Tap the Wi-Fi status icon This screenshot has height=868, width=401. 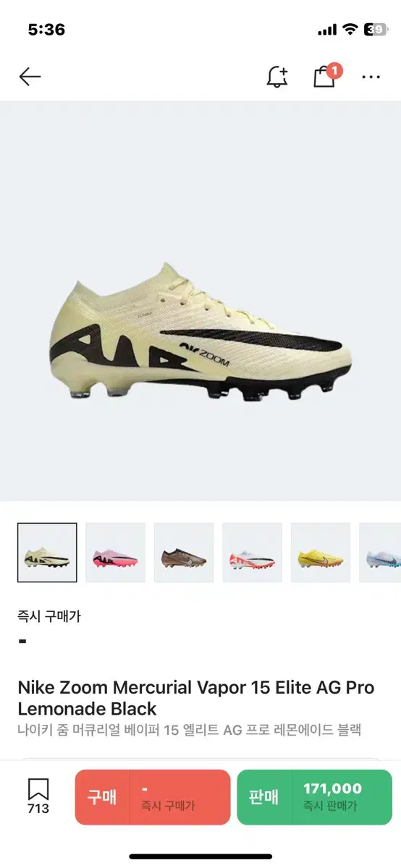[350, 30]
